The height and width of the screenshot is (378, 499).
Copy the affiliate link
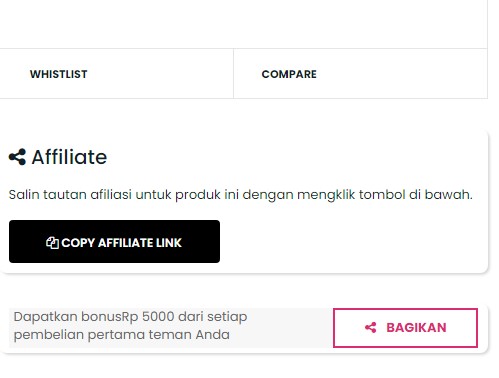coord(114,241)
